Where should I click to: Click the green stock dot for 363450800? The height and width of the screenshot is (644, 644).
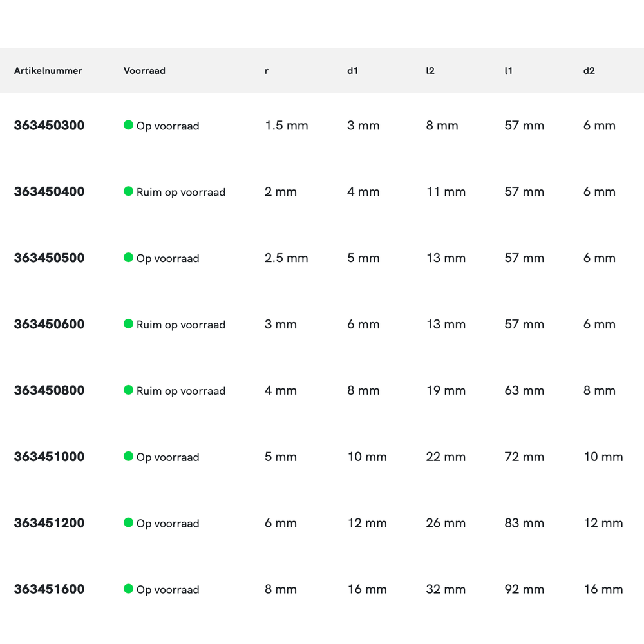click(128, 390)
